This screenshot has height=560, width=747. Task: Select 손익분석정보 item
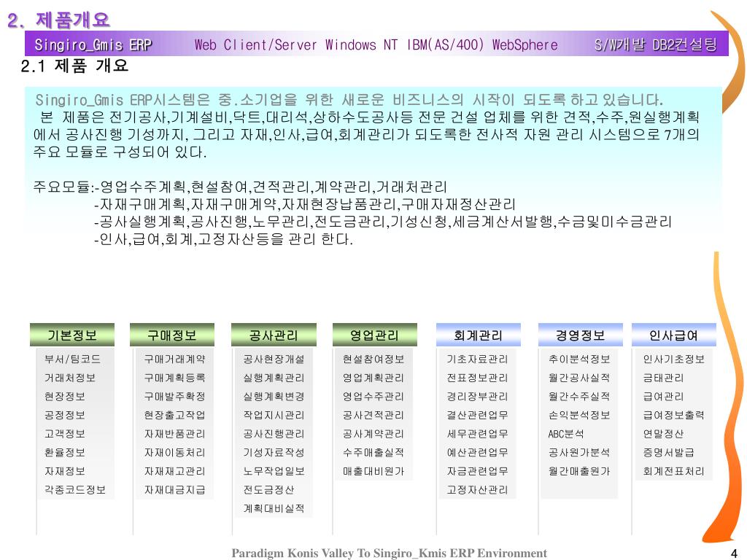tap(579, 415)
